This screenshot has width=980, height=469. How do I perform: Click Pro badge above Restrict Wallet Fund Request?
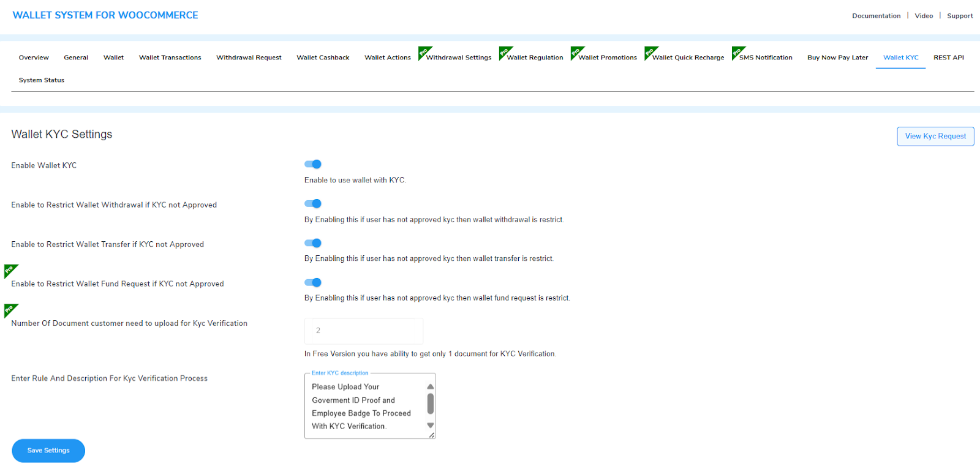(10, 270)
